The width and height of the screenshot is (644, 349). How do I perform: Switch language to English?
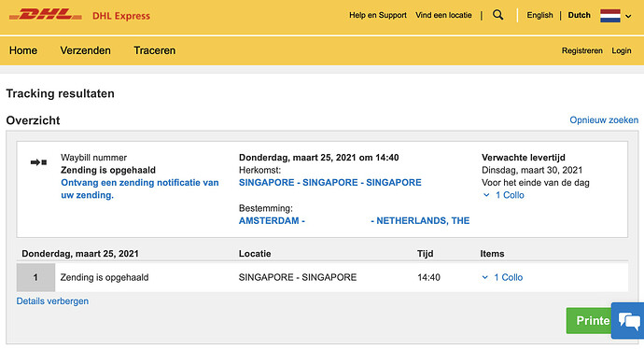(x=539, y=15)
